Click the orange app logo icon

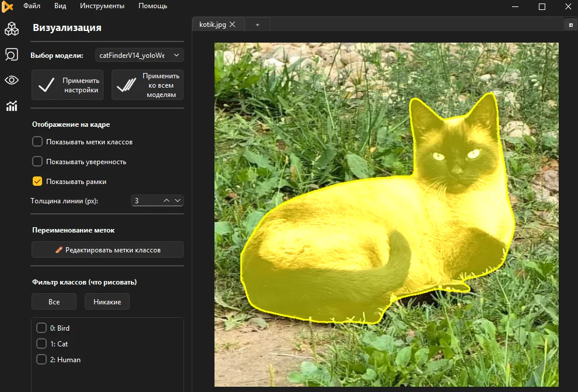[x=7, y=6]
